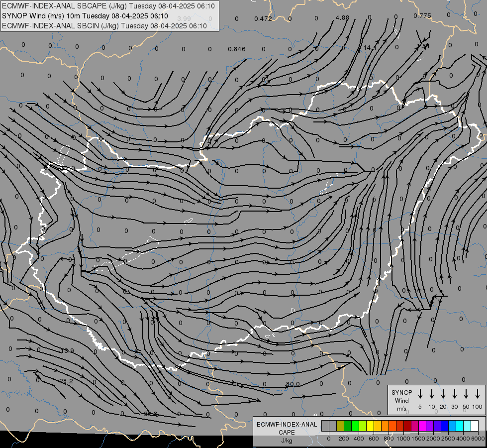The image size is (487, 448).
Task: Pick the pure blue CAPE legend swatch
Action: pos(444,426)
